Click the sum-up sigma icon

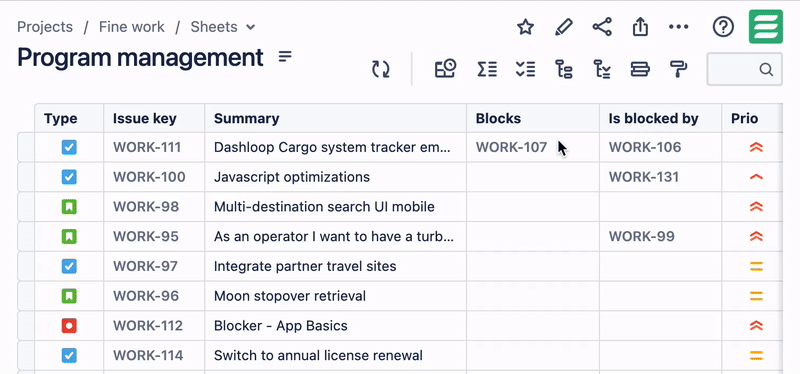[487, 69]
